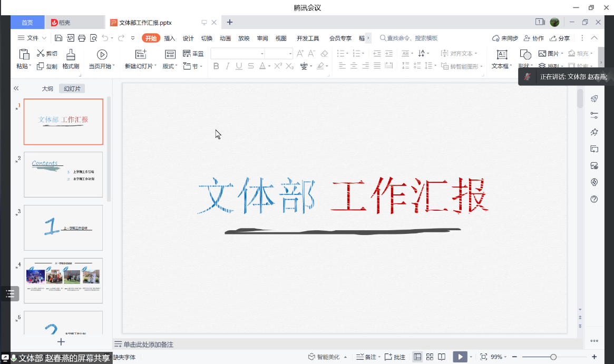
Task: Open help icon in right sidebar
Action: (x=594, y=199)
